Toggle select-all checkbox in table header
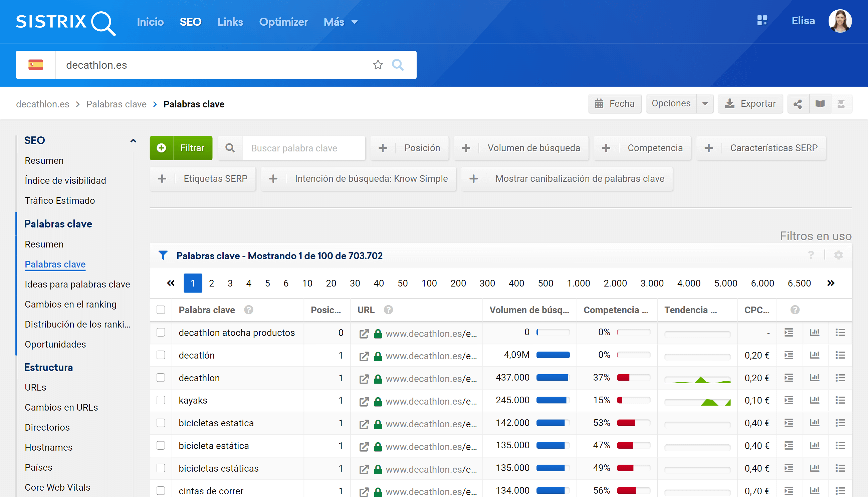This screenshot has height=497, width=868. click(x=161, y=310)
